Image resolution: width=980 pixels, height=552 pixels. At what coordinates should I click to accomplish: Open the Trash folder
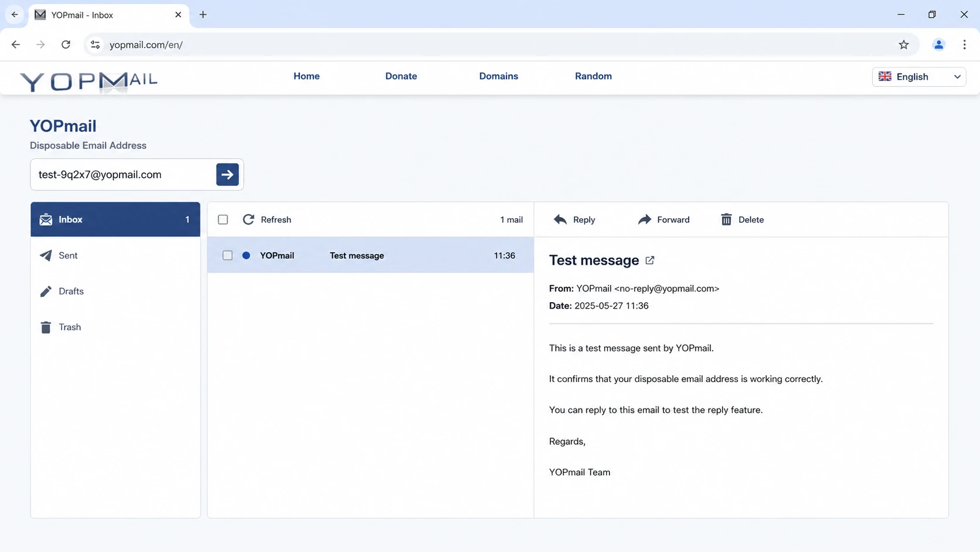pos(115,327)
